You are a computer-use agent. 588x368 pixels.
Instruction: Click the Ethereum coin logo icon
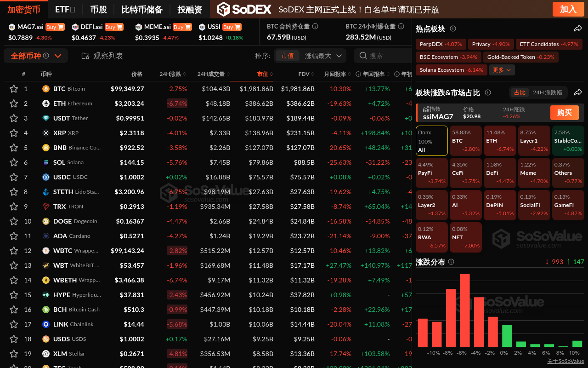[46, 103]
